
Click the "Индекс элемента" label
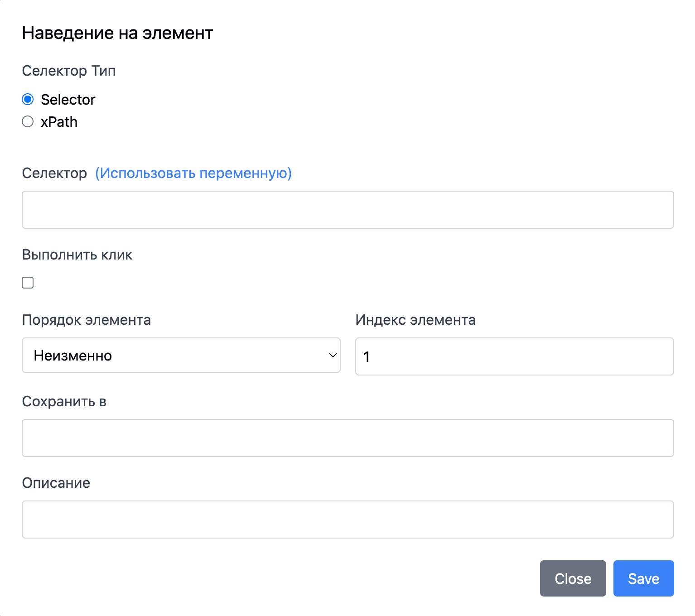pos(415,320)
